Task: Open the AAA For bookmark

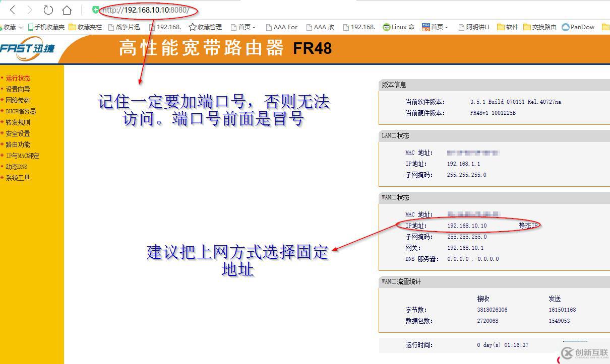Action: tap(282, 27)
